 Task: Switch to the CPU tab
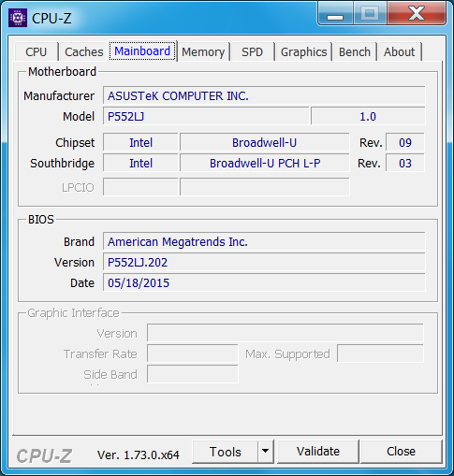[37, 51]
